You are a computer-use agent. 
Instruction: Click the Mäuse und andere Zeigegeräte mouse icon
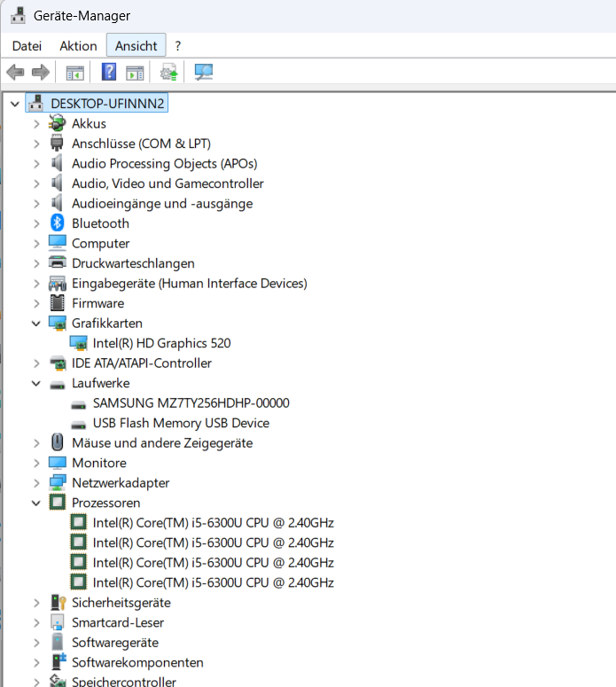[57, 442]
